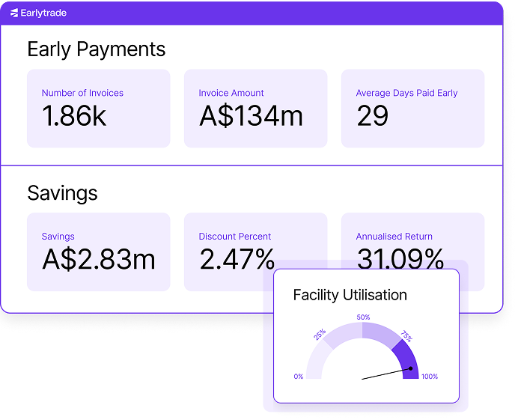Click the gauge needle pivot dot
This screenshot has width=518, height=420.
coord(411,368)
